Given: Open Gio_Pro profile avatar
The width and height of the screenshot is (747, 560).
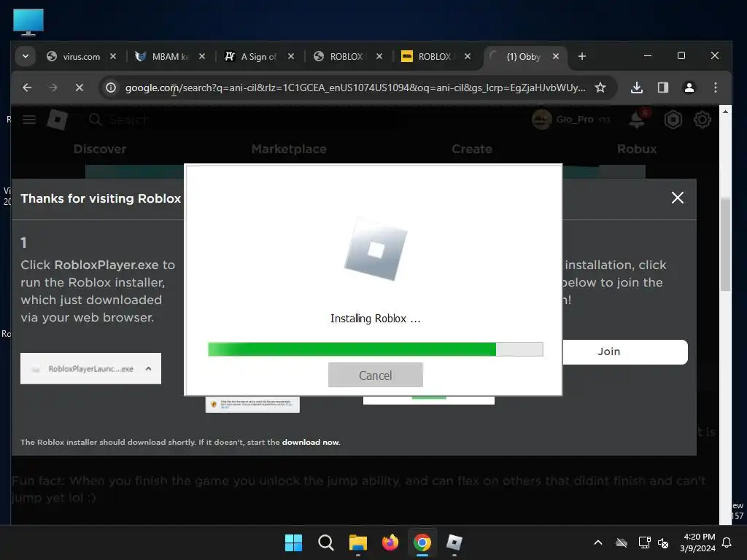Looking at the screenshot, I should pos(542,120).
